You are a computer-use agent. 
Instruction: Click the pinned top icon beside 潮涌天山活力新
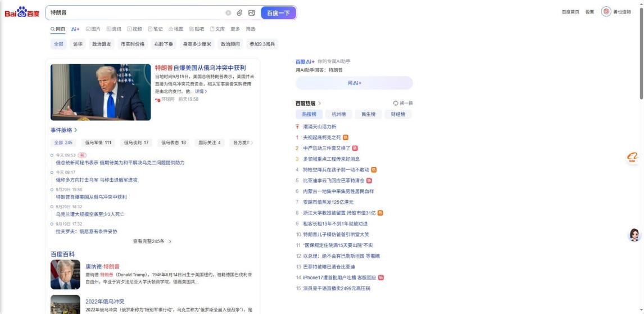tap(297, 127)
